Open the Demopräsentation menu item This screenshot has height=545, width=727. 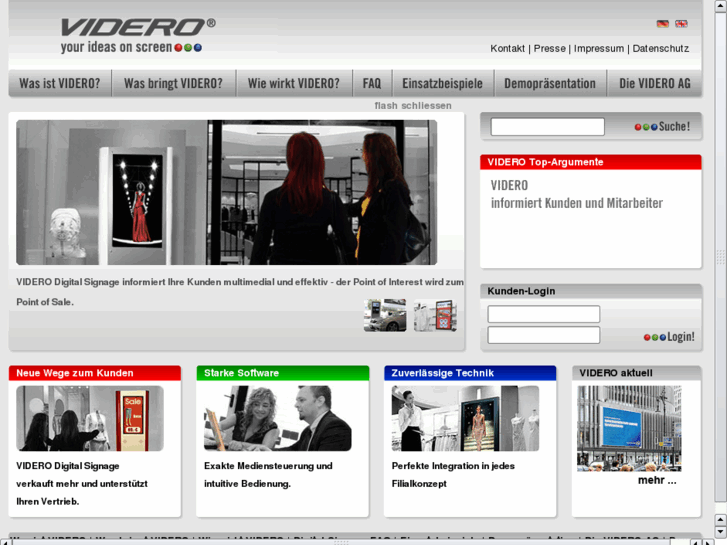pyautogui.click(x=550, y=83)
